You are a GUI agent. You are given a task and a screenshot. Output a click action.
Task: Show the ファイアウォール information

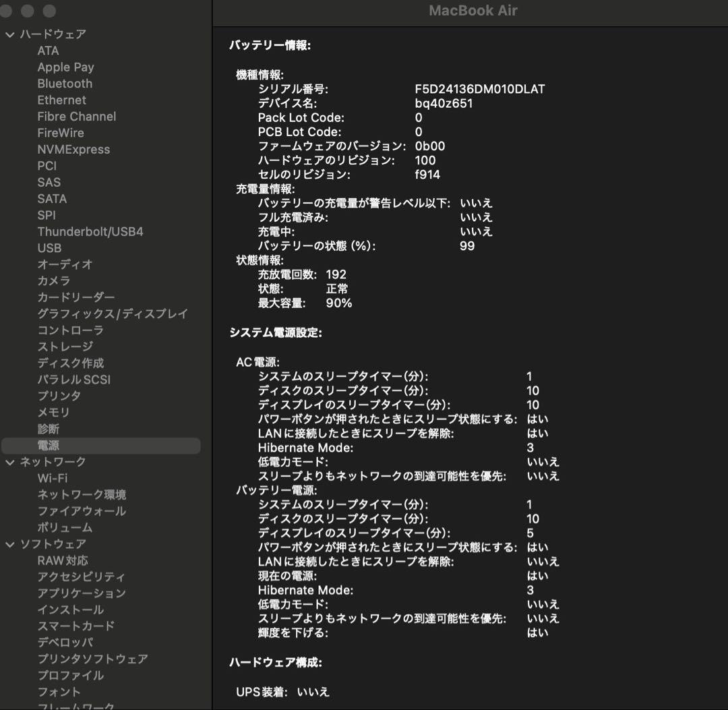[82, 511]
